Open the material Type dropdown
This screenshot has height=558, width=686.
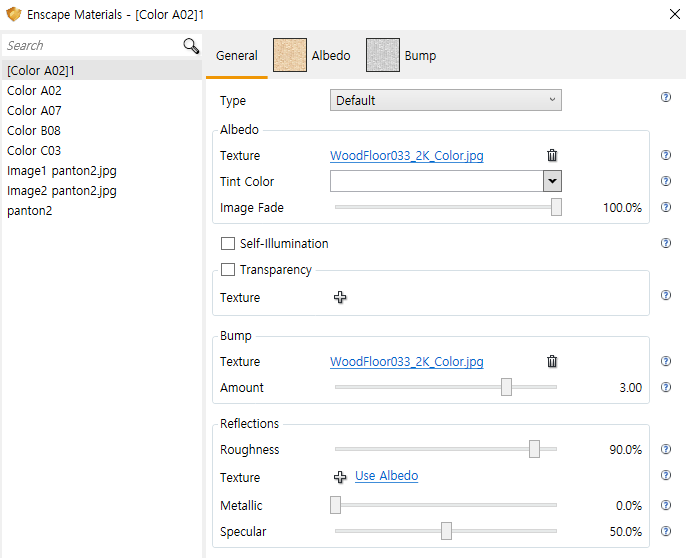[x=445, y=100]
